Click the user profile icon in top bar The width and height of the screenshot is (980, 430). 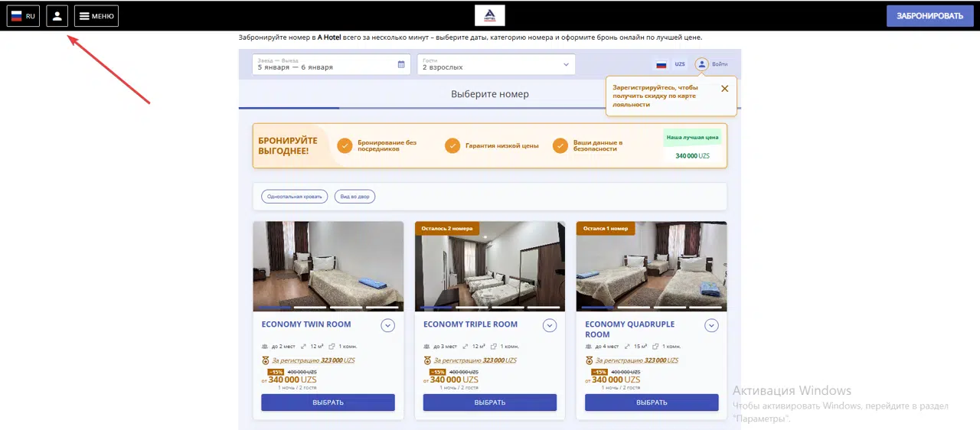tap(57, 16)
